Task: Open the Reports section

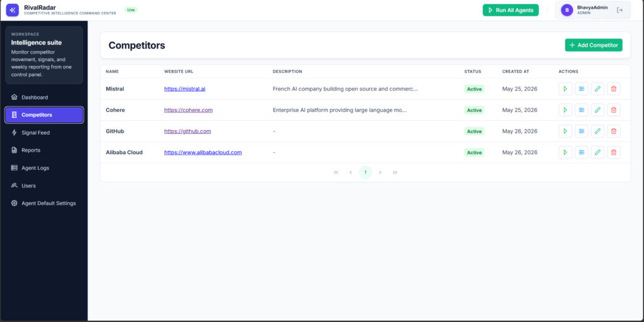Action: 44,150
